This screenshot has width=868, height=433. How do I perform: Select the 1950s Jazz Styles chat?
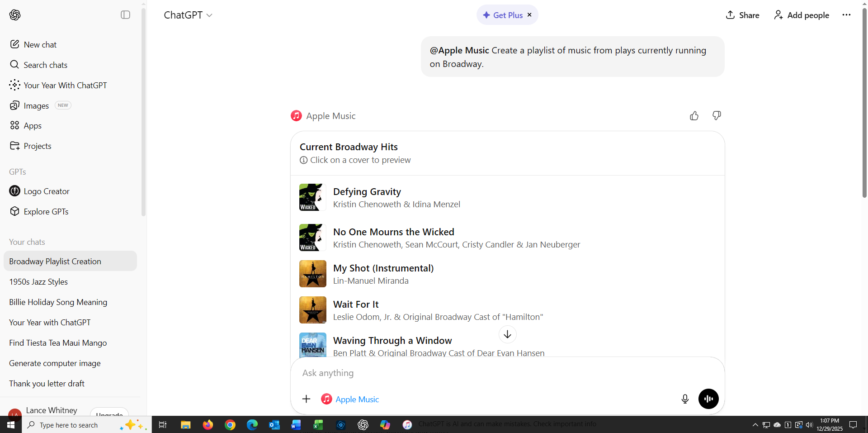tap(38, 281)
